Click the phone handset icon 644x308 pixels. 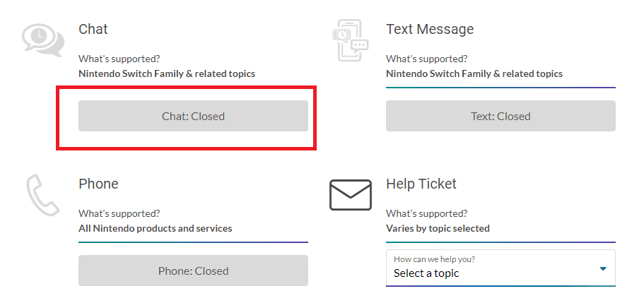pos(42,195)
